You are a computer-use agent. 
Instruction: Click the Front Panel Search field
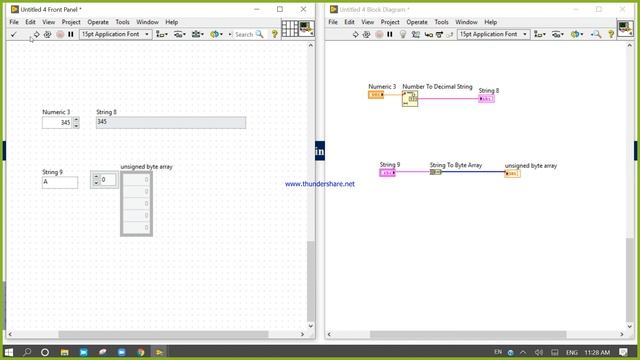point(244,35)
